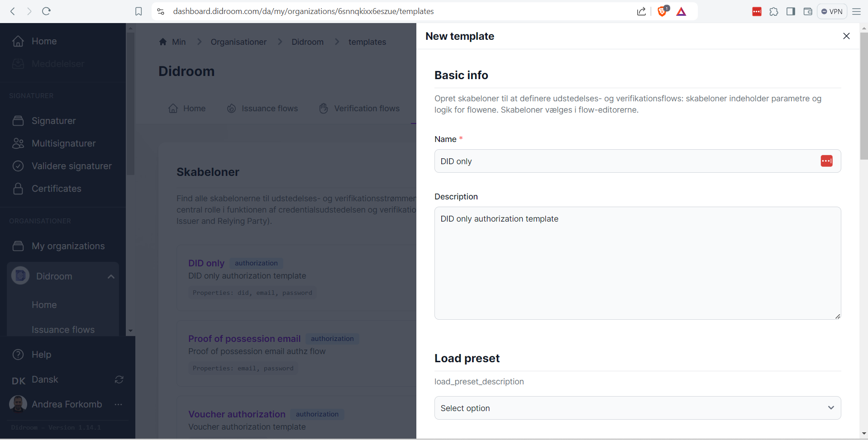Open the Signaturer sidebar item
This screenshot has height=440, width=868.
[x=53, y=121]
